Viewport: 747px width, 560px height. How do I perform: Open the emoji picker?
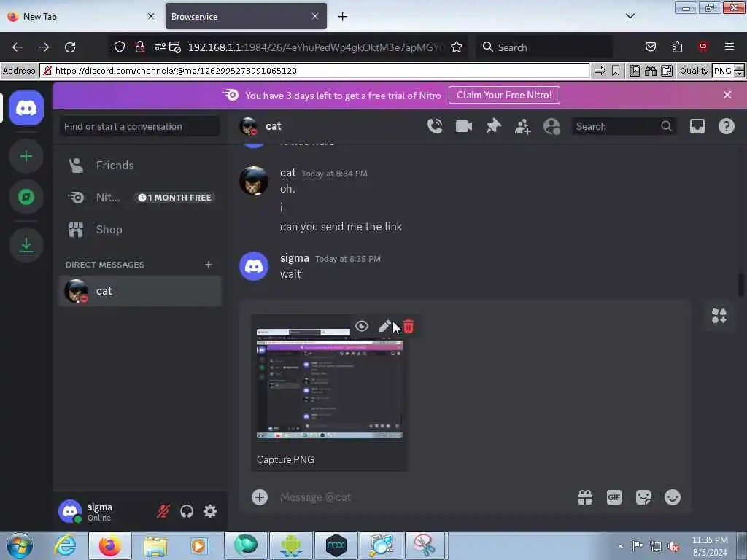point(672,497)
